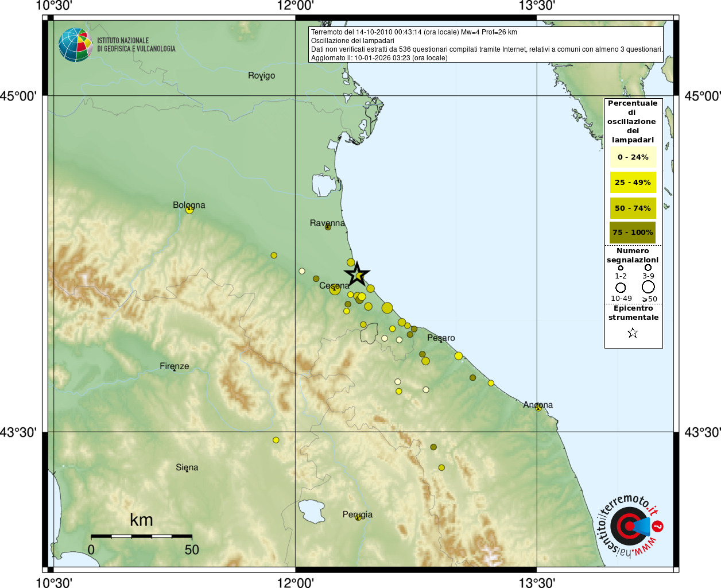Pick the 75 - 100% legend swatch
Screen dimensions: 721x588
click(633, 233)
